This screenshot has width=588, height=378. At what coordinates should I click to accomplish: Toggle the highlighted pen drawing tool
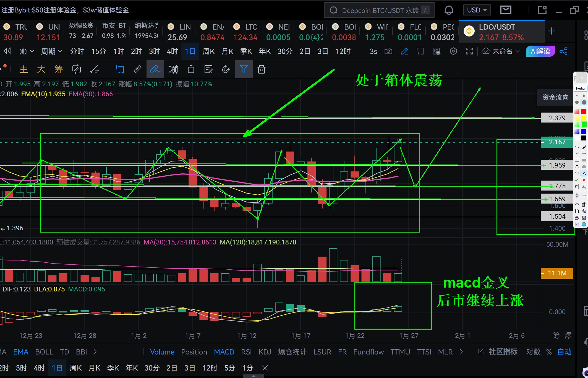pos(155,69)
